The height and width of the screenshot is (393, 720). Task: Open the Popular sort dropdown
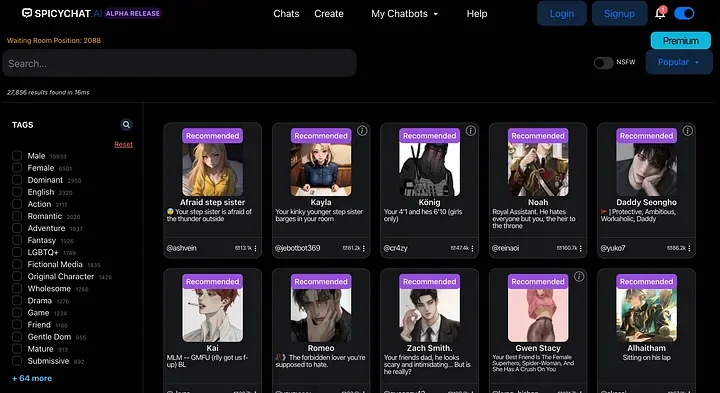click(x=679, y=62)
